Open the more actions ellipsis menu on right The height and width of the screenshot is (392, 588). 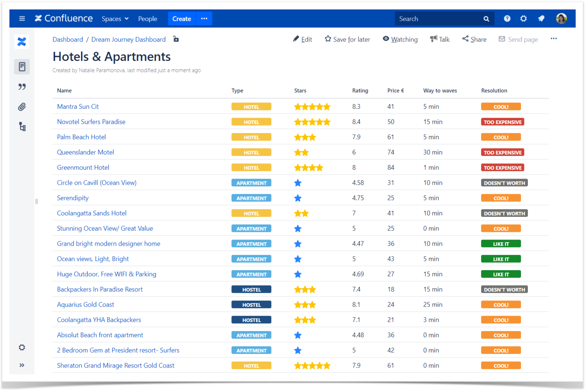point(554,39)
